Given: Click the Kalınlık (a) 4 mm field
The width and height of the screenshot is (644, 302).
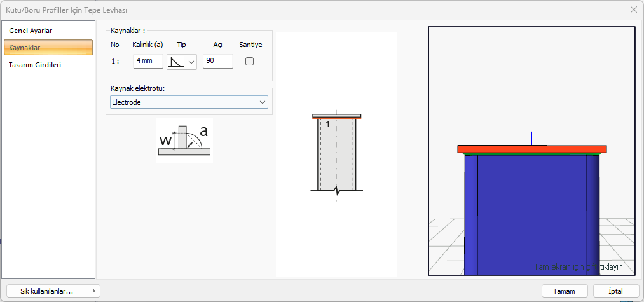Looking at the screenshot, I should point(147,62).
